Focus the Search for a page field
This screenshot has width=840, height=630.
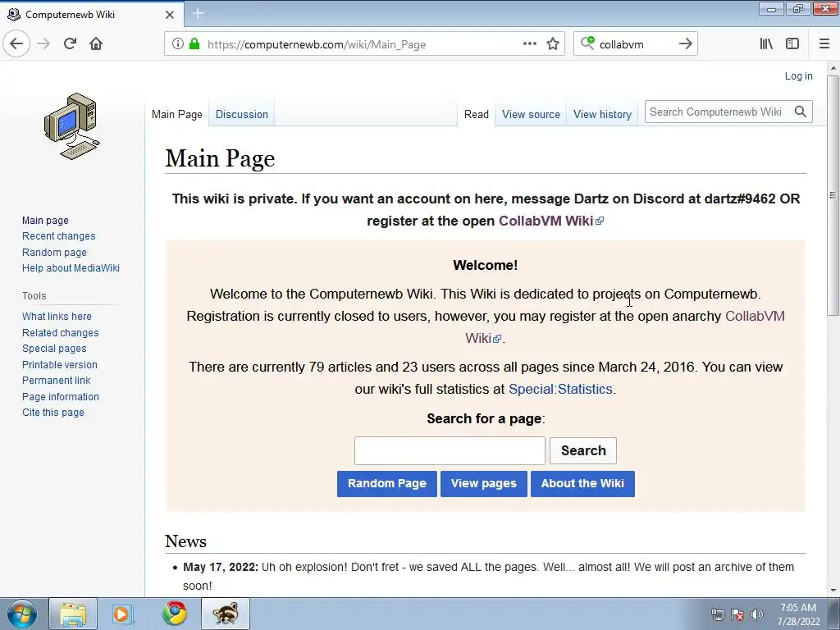point(450,450)
